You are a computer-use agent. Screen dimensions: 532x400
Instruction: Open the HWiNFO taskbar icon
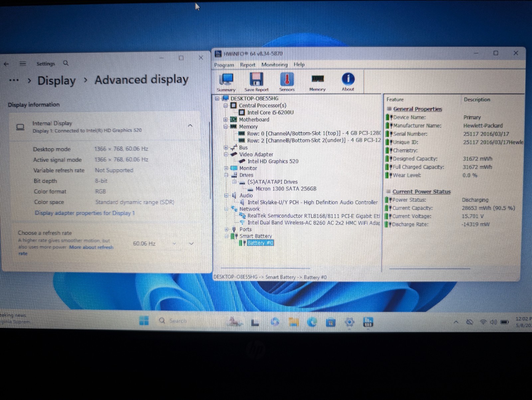pyautogui.click(x=368, y=322)
